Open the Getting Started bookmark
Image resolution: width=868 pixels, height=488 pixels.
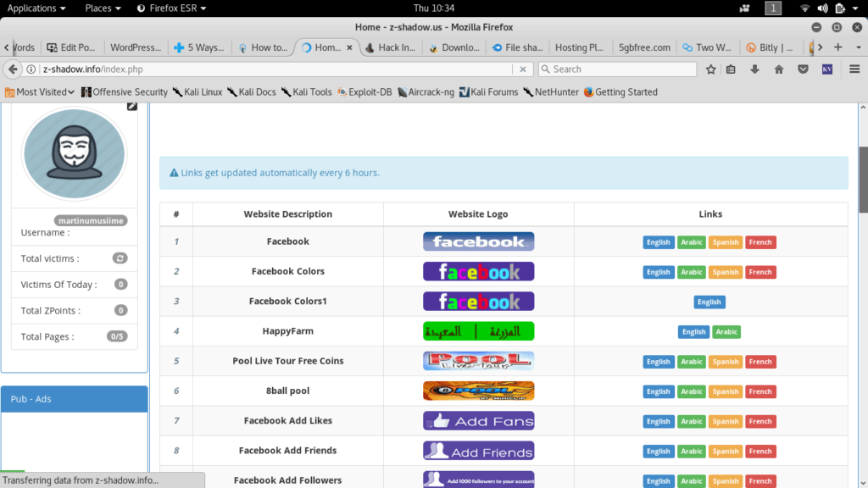(620, 92)
